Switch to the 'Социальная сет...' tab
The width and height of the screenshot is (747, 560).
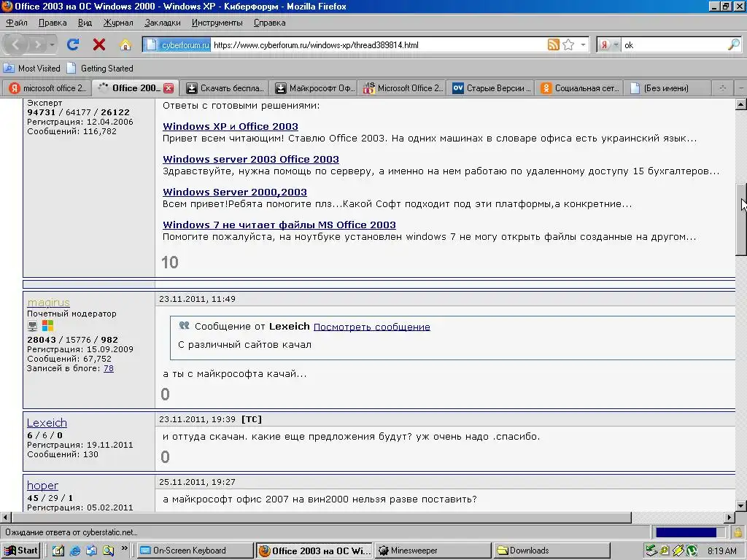(580, 88)
